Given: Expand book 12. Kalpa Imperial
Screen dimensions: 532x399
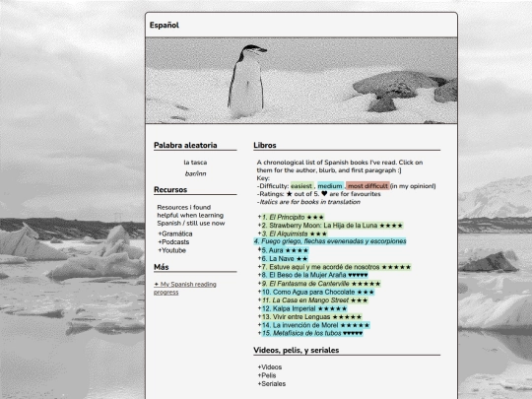Looking at the screenshot, I should pos(302,308).
